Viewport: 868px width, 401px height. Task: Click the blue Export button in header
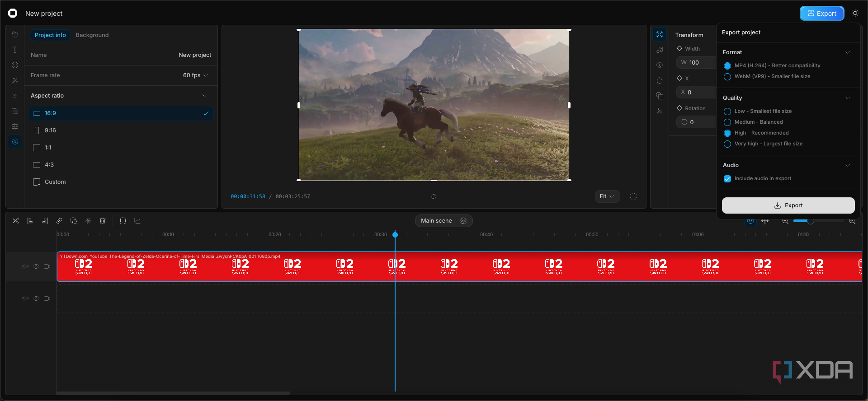pos(822,14)
